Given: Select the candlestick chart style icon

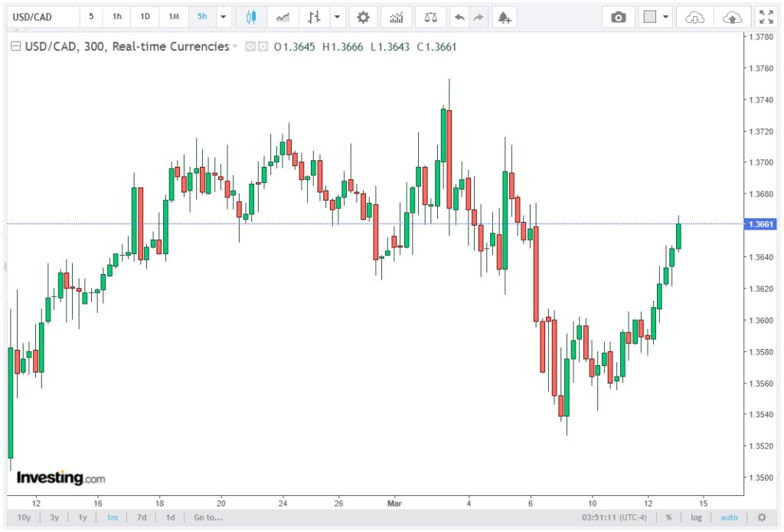Looking at the screenshot, I should 250,17.
